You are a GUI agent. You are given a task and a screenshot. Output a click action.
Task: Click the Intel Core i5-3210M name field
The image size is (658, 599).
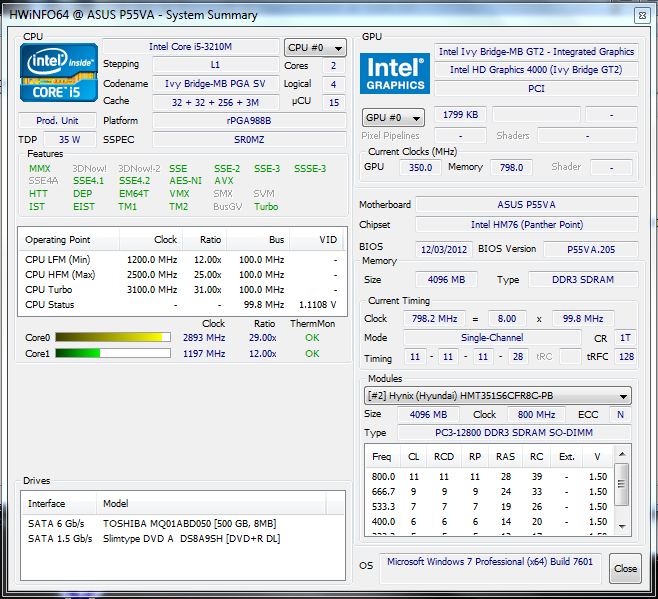coord(191,47)
